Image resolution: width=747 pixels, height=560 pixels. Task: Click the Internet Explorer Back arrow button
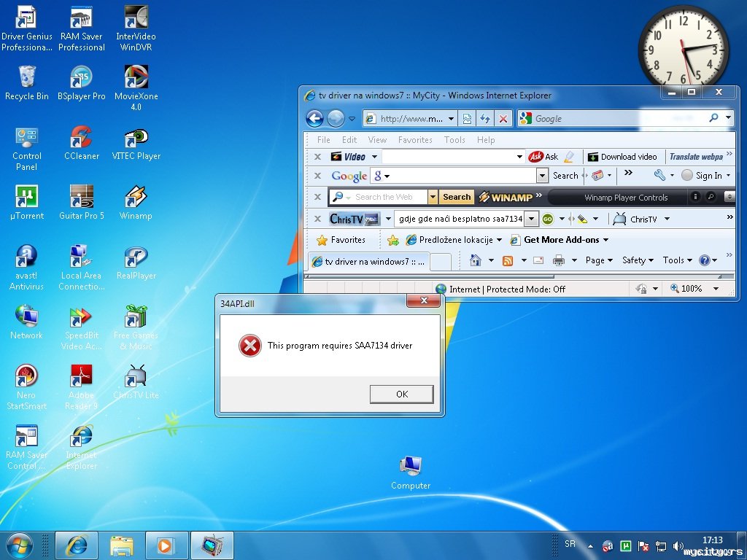click(x=314, y=119)
